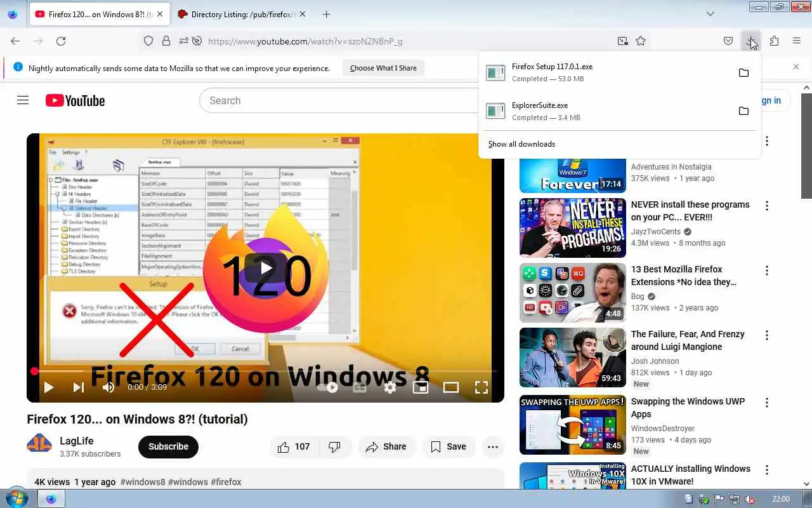The width and height of the screenshot is (812, 508).
Task: Open video player settings gear
Action: coord(390,387)
